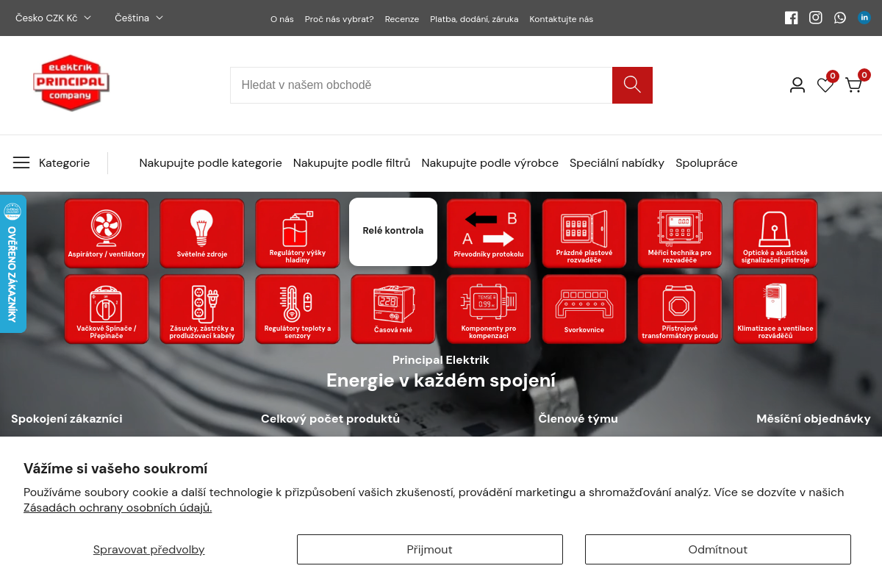Click Odmítnout to reject cookies
This screenshot has width=882, height=588.
point(718,550)
